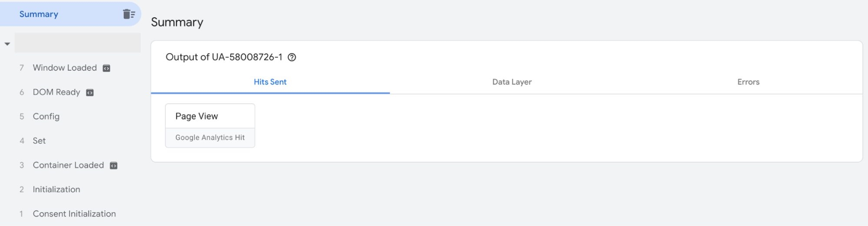Viewport: 868px width, 226px height.
Task: Click the clear events icon beside Summary
Action: click(129, 14)
